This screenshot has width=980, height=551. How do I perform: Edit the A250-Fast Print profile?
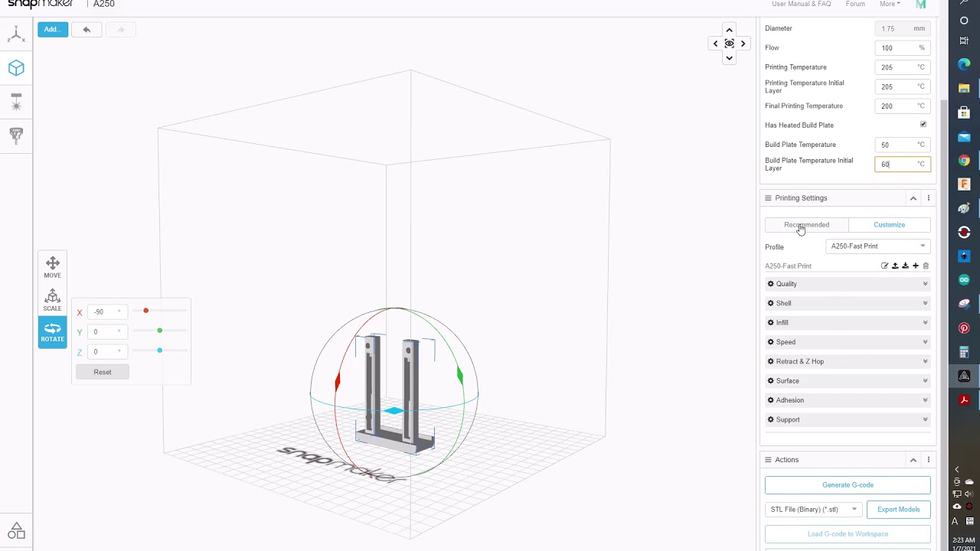884,266
